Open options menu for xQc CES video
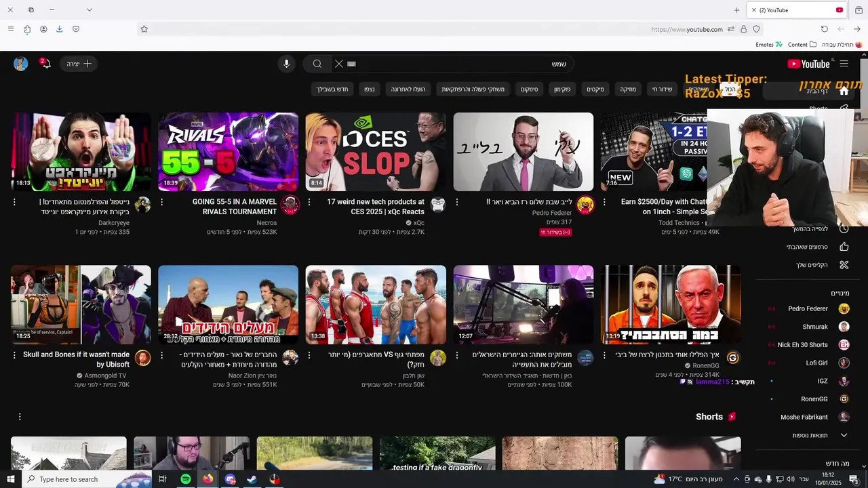Viewport: 868px width, 488px height. tap(309, 202)
